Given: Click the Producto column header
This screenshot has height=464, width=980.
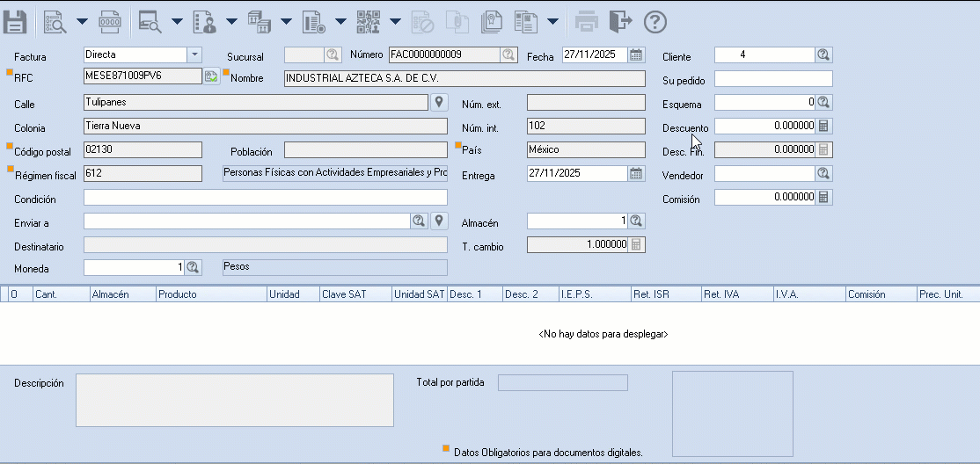Looking at the screenshot, I should [x=211, y=294].
